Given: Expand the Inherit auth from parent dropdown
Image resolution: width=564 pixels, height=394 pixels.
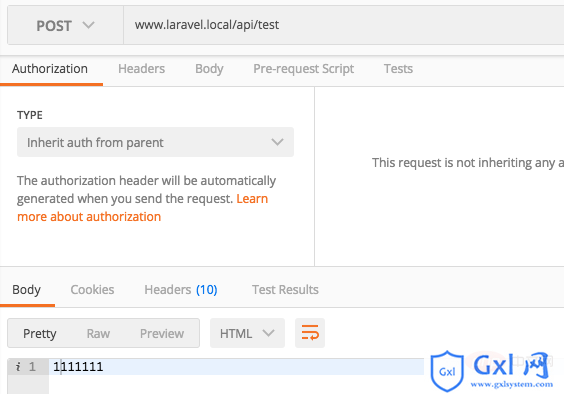Looking at the screenshot, I should [x=155, y=142].
